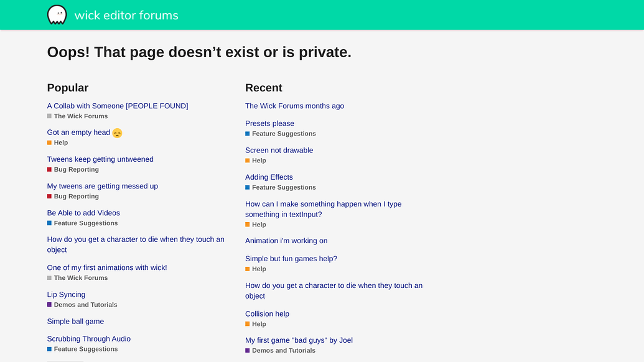Open 'My first game "bad guys" by Joel'
The image size is (644, 362).
[299, 340]
